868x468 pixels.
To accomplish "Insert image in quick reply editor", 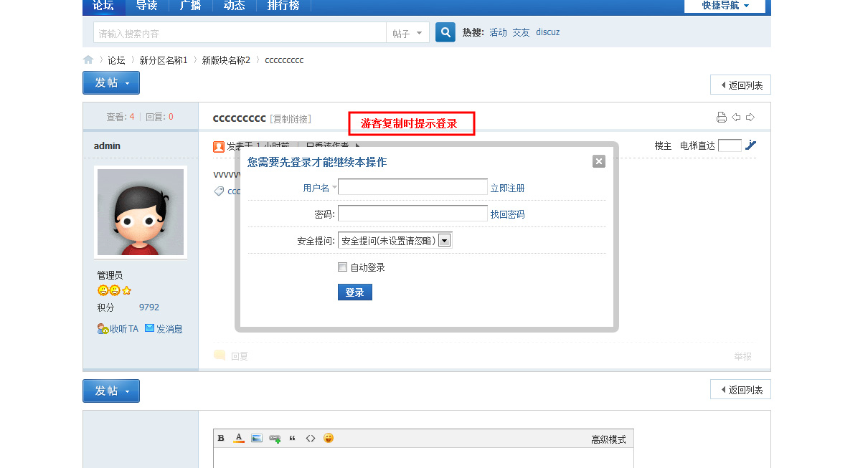I will click(x=257, y=438).
